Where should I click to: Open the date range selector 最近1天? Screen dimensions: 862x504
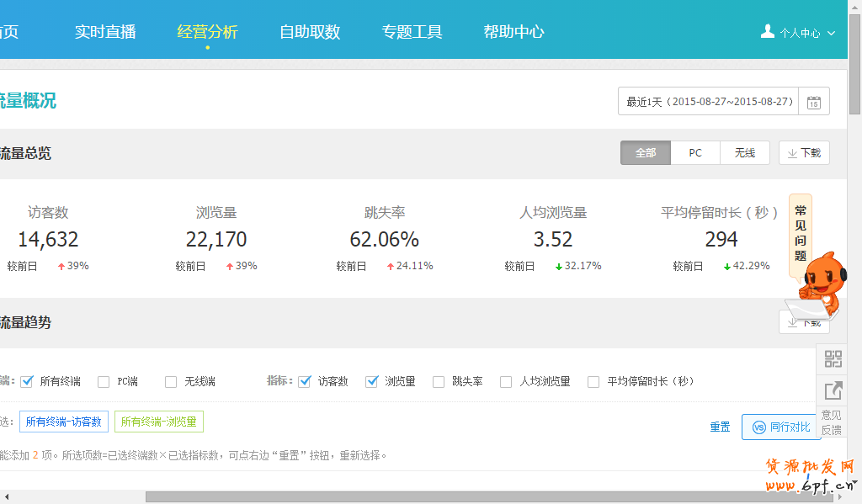coord(707,101)
